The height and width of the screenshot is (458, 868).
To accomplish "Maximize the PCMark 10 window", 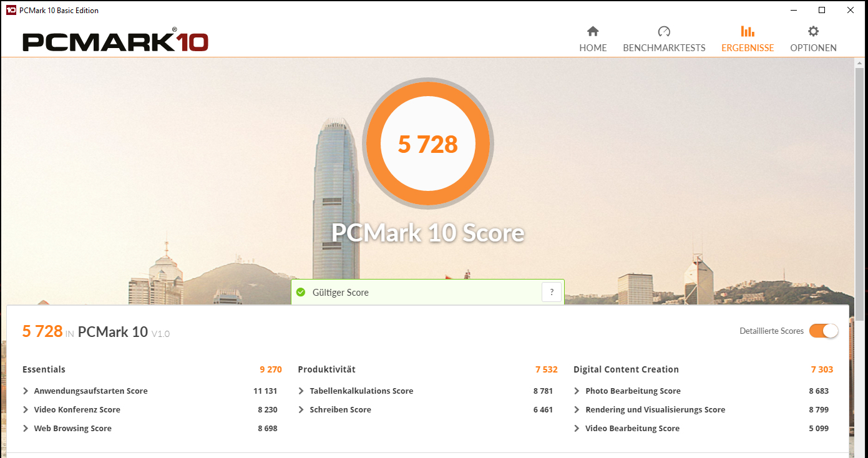I will pyautogui.click(x=822, y=10).
